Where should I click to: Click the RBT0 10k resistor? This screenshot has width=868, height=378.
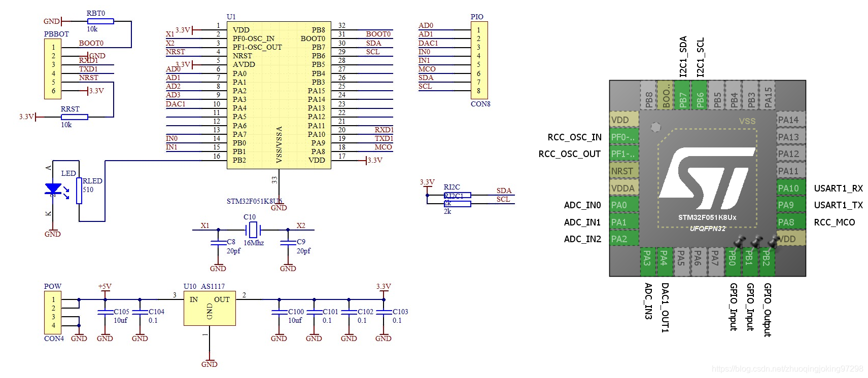point(100,21)
